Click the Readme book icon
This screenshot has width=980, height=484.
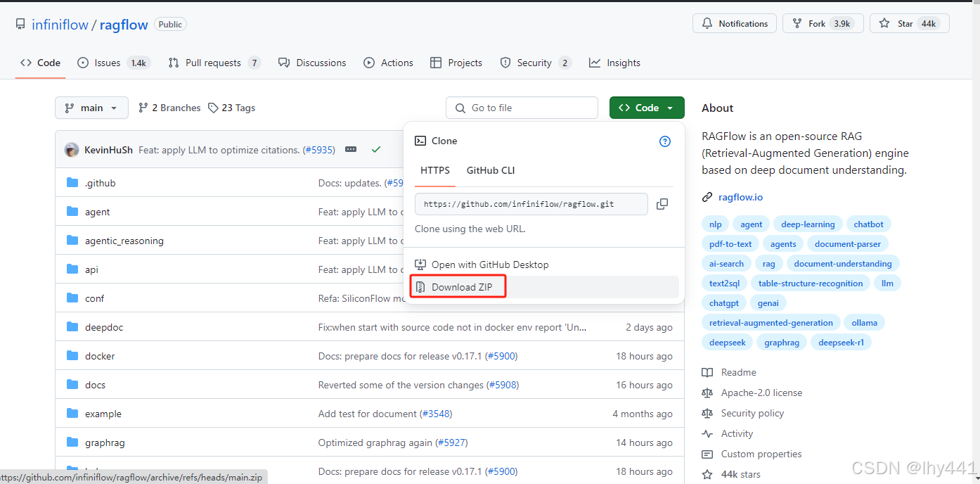click(x=707, y=373)
